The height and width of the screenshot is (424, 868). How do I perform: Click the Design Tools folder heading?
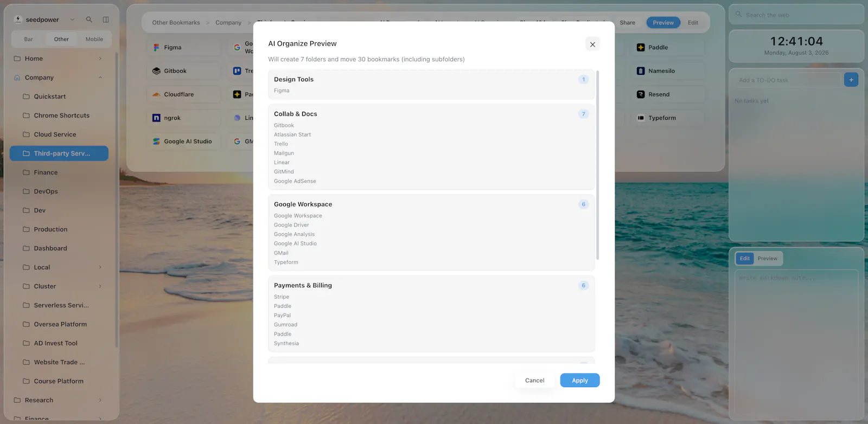tap(293, 79)
